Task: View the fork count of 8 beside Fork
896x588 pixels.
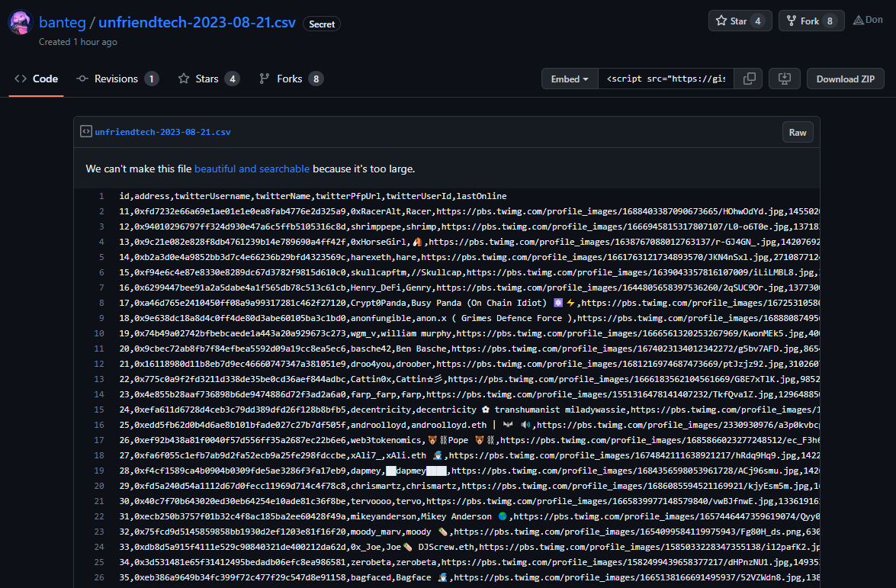Action: [x=830, y=21]
